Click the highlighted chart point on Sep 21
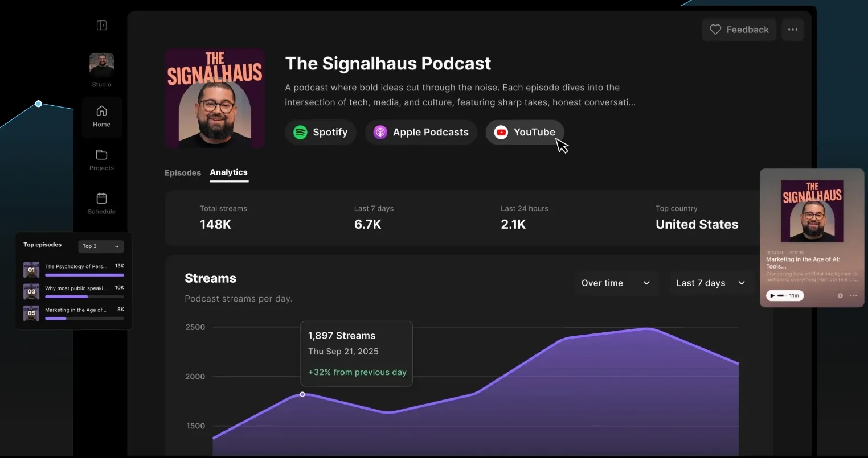The image size is (868, 458). point(302,394)
